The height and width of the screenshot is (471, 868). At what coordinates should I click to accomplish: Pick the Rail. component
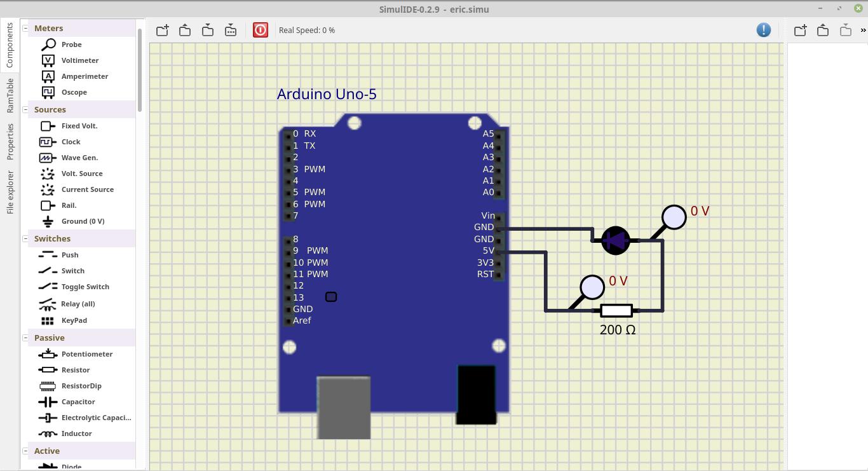pyautogui.click(x=69, y=205)
